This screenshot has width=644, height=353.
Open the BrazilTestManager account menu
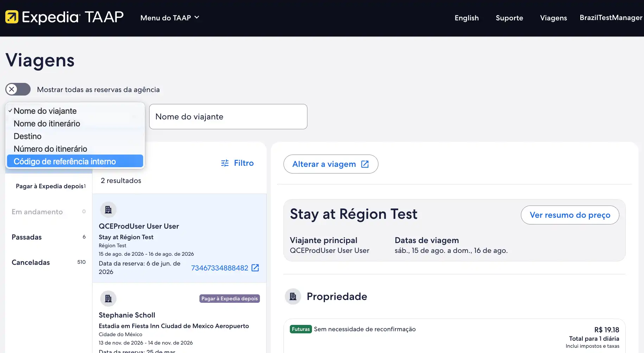(x=611, y=18)
